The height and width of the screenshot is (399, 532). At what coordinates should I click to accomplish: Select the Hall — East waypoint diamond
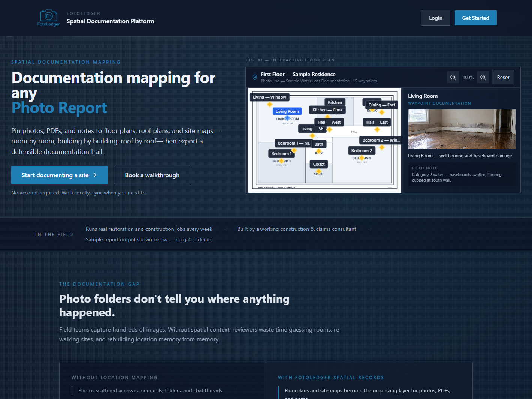tap(377, 130)
